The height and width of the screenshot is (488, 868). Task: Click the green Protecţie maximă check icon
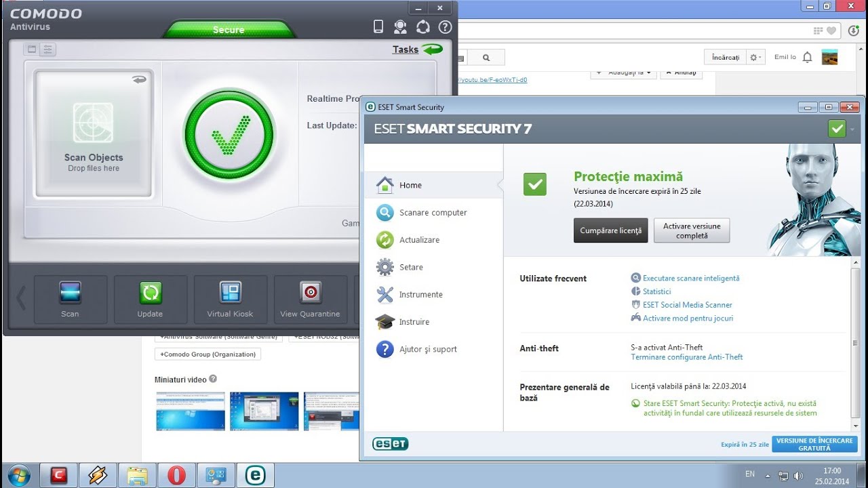point(535,184)
